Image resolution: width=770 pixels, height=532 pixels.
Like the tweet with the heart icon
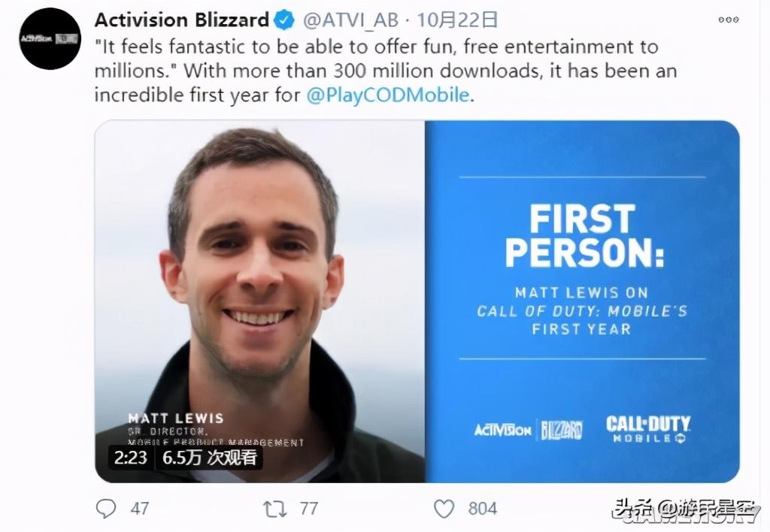pos(444,509)
